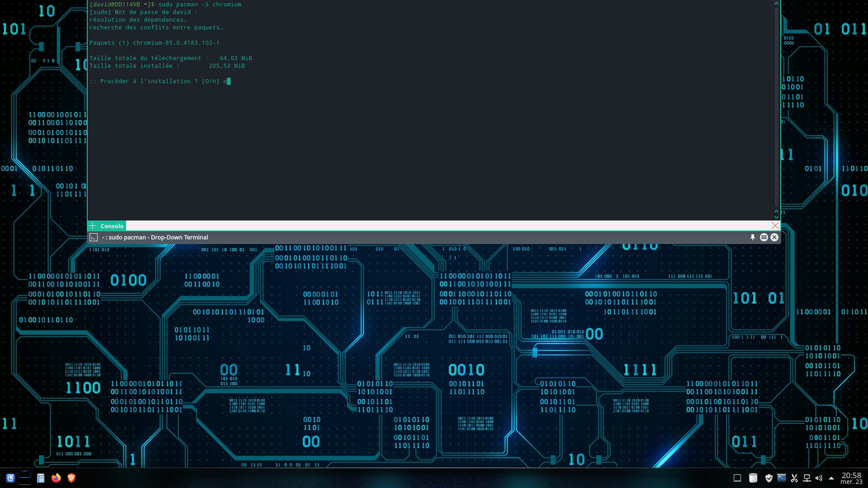The width and height of the screenshot is (868, 488).
Task: Open Firefox from the taskbar
Action: pos(56,478)
